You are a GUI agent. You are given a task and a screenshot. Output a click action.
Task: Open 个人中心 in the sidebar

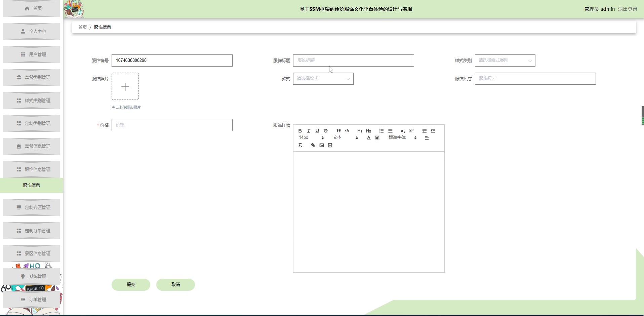click(32, 31)
